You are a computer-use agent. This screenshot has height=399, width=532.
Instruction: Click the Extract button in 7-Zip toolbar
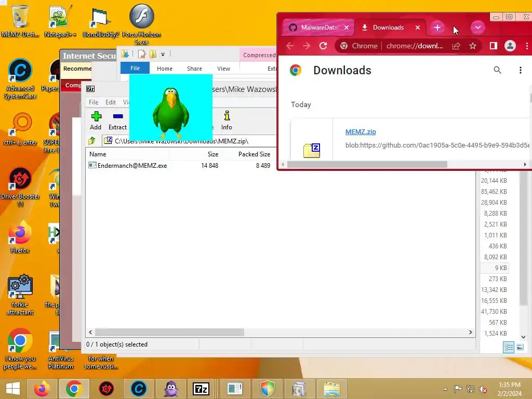pos(117,121)
